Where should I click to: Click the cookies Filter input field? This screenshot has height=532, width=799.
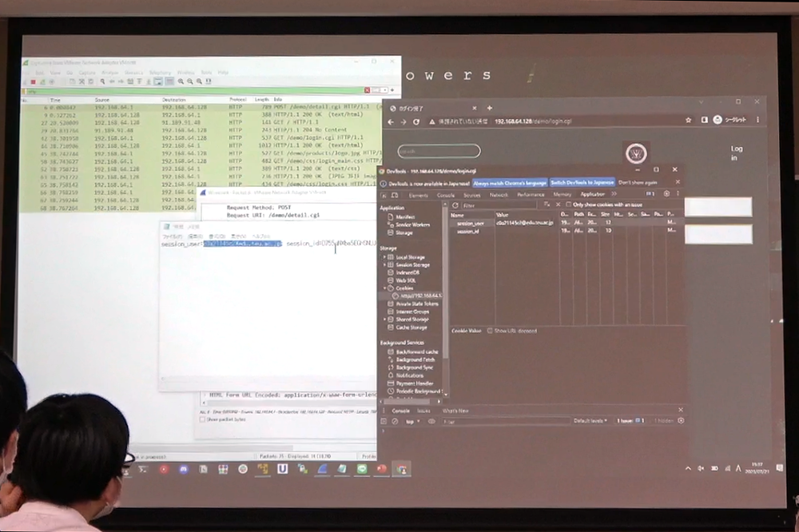pos(495,205)
